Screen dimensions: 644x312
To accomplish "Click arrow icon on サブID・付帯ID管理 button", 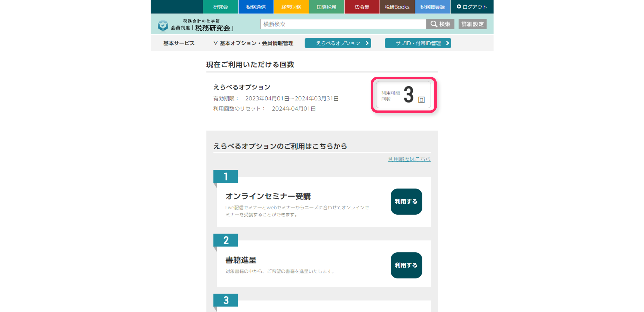I will (447, 43).
